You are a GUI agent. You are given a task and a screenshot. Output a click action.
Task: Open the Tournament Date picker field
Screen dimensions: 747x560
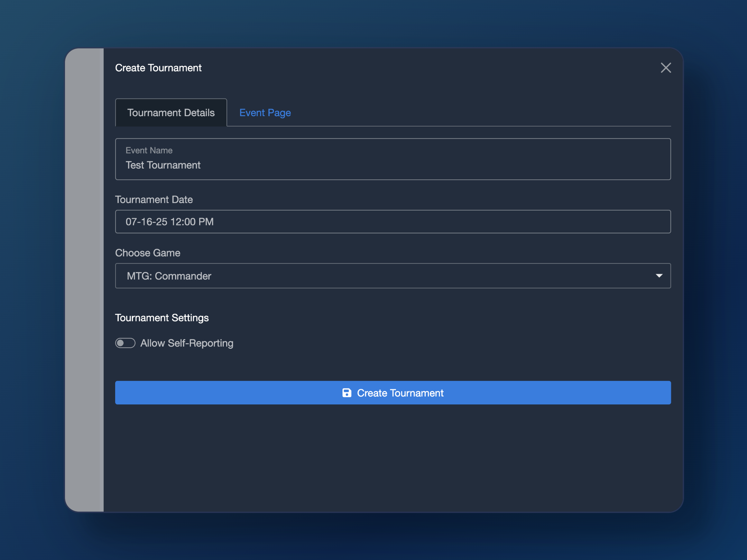(x=393, y=222)
